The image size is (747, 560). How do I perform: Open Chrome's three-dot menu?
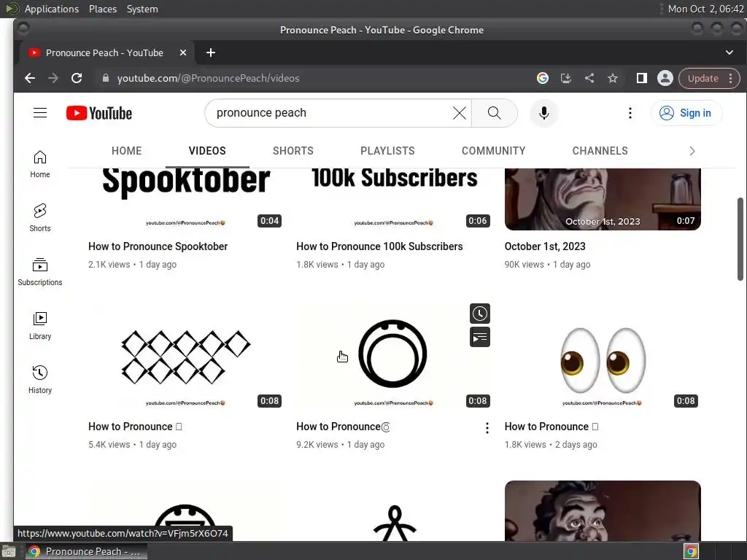coord(731,78)
